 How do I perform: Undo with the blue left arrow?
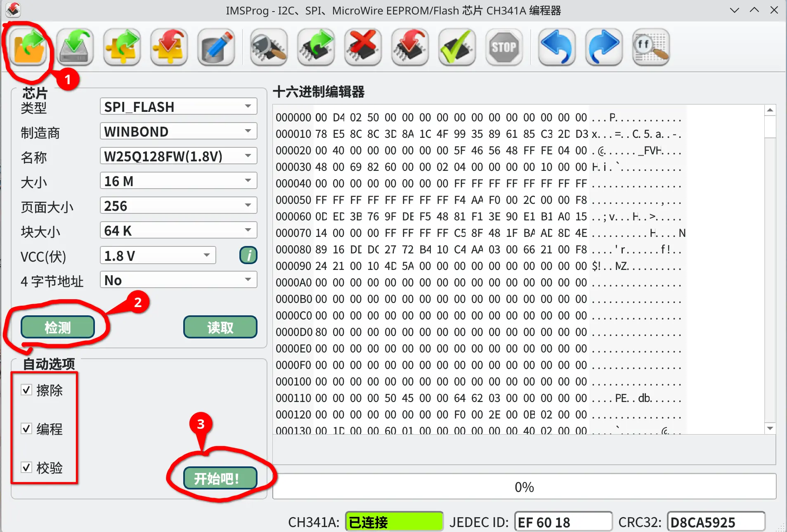point(557,47)
